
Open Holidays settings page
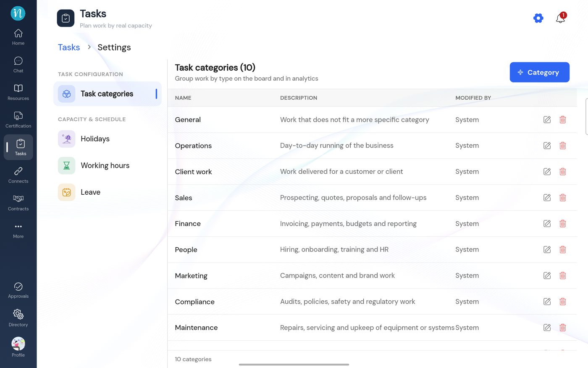click(x=108, y=139)
